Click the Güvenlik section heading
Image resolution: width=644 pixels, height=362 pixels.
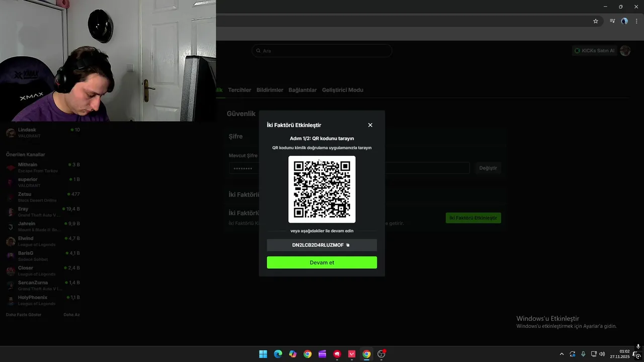coord(241,114)
